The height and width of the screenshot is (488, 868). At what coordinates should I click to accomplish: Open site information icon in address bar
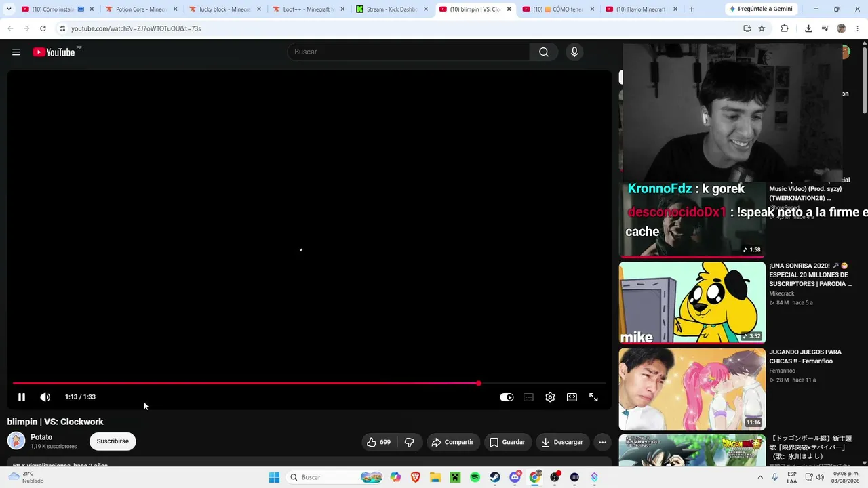(62, 28)
